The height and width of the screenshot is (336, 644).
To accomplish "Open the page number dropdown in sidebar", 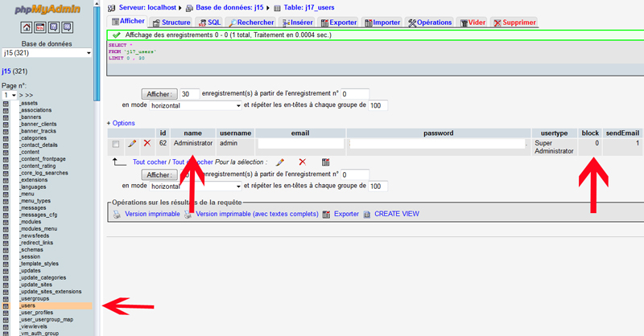I will click(9, 95).
